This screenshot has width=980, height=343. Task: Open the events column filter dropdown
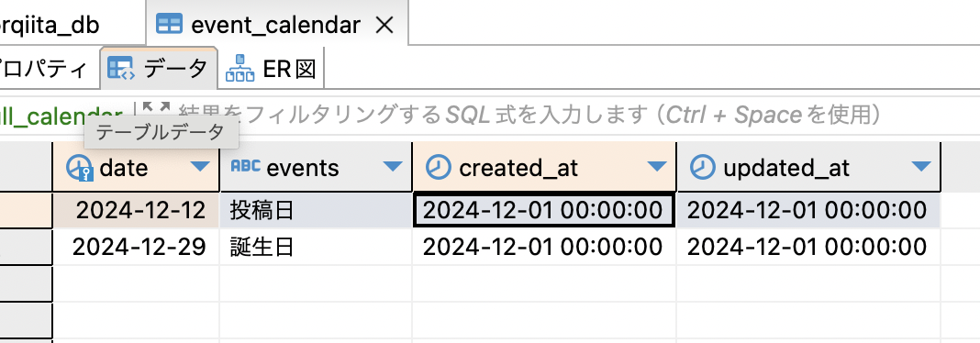point(393,166)
